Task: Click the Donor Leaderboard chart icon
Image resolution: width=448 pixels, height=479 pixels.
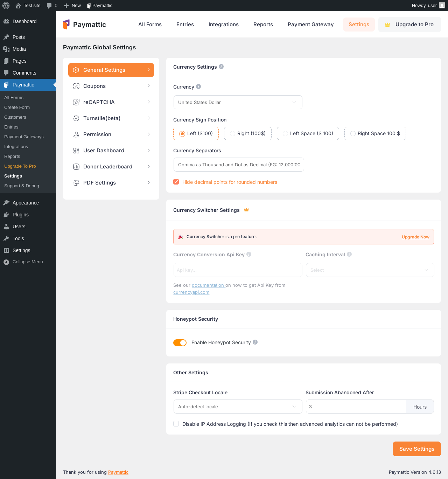Action: pyautogui.click(x=76, y=167)
